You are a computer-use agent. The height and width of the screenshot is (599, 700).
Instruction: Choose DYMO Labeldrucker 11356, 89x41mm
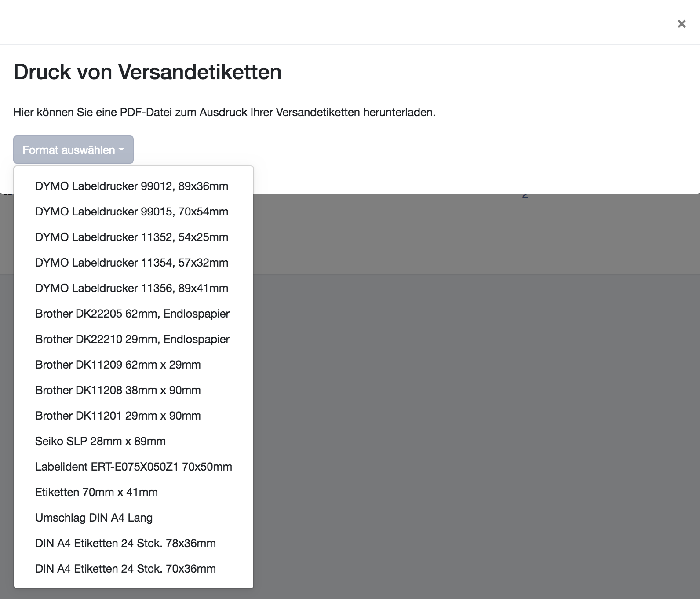[x=134, y=288]
